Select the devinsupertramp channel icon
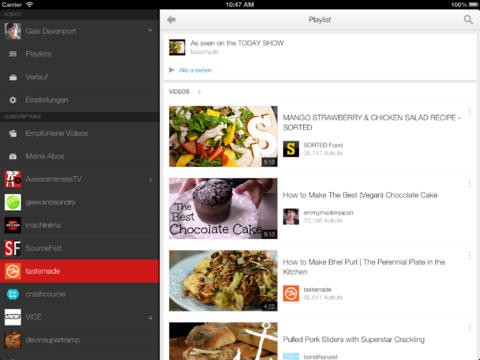This screenshot has width=480, height=360. click(x=13, y=340)
